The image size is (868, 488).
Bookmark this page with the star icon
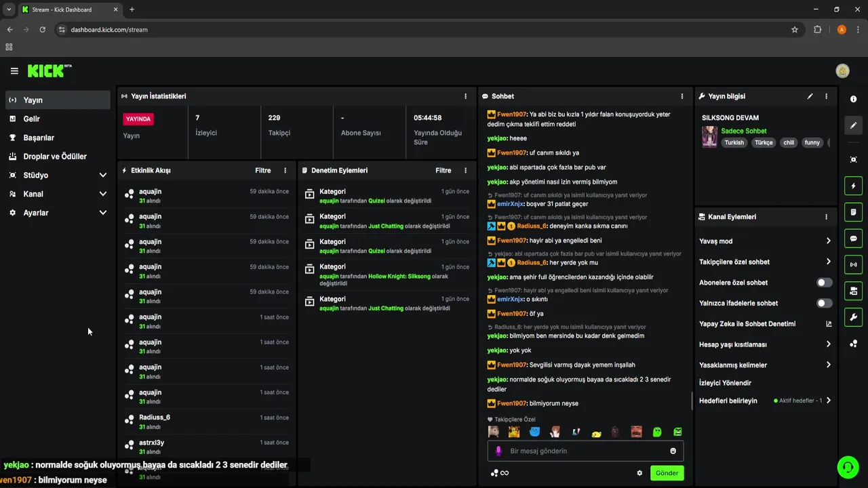coord(795,30)
